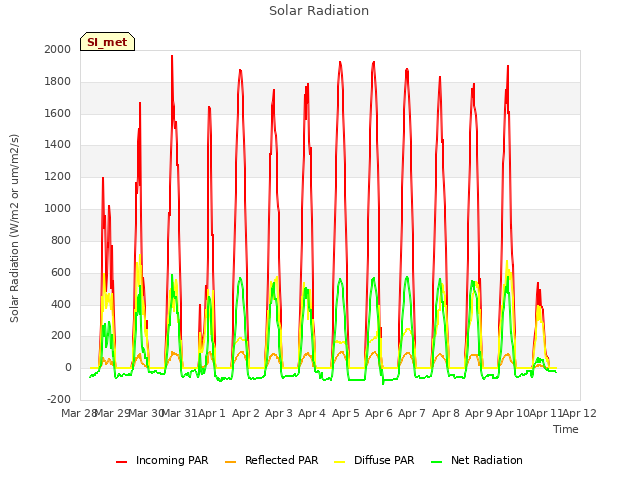Toggle the Net Radiation legend entry
The image size is (640, 480).
[x=477, y=460]
